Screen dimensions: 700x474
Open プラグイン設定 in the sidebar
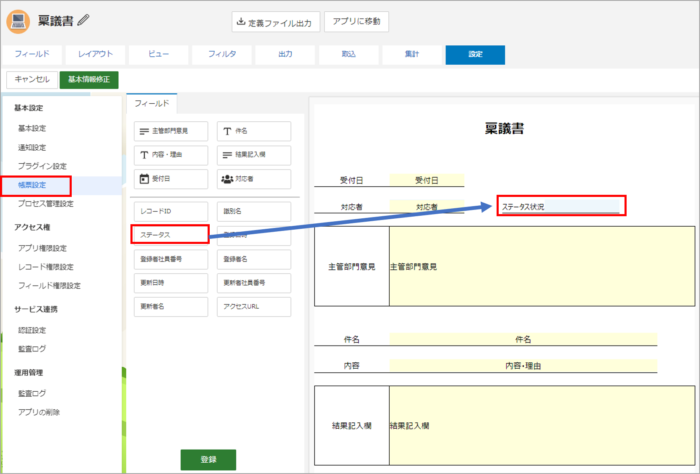(42, 166)
